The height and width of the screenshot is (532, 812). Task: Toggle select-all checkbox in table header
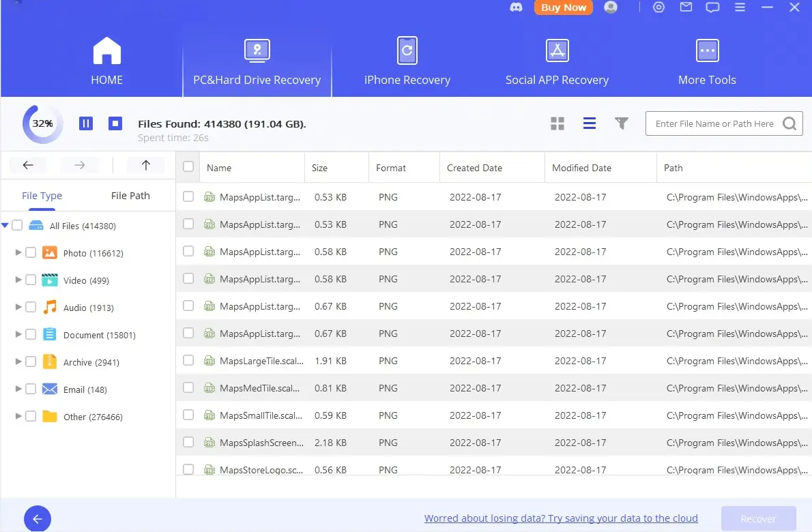(188, 167)
